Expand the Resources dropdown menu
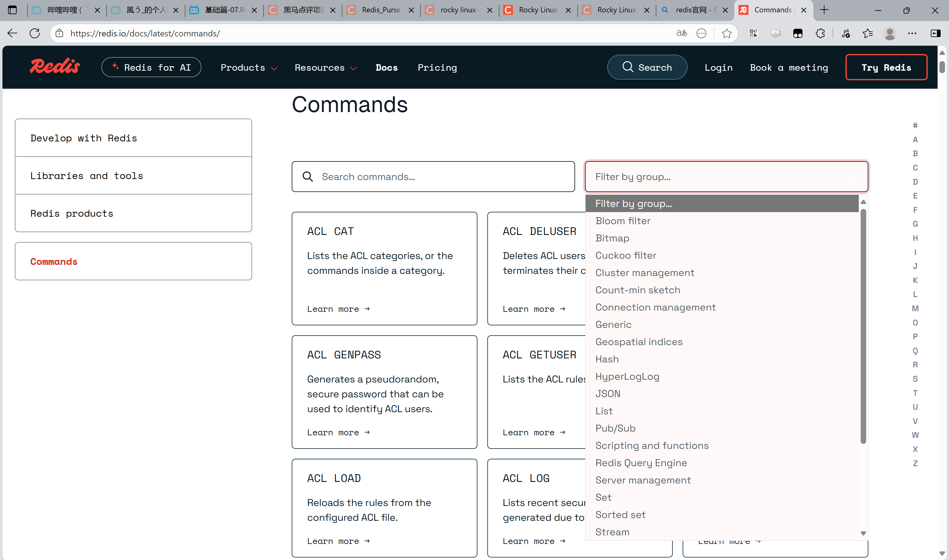 pos(325,68)
